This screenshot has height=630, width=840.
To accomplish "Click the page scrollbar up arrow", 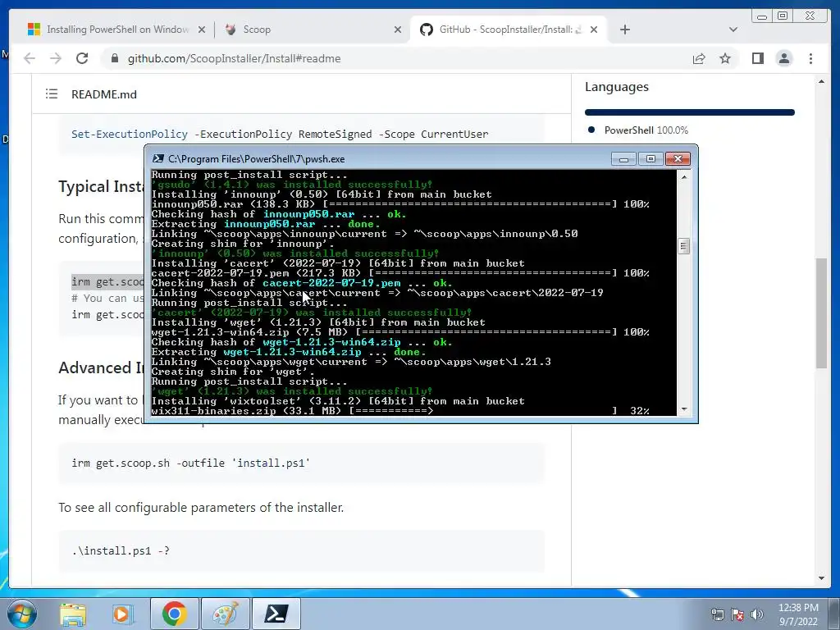I will pyautogui.click(x=821, y=81).
